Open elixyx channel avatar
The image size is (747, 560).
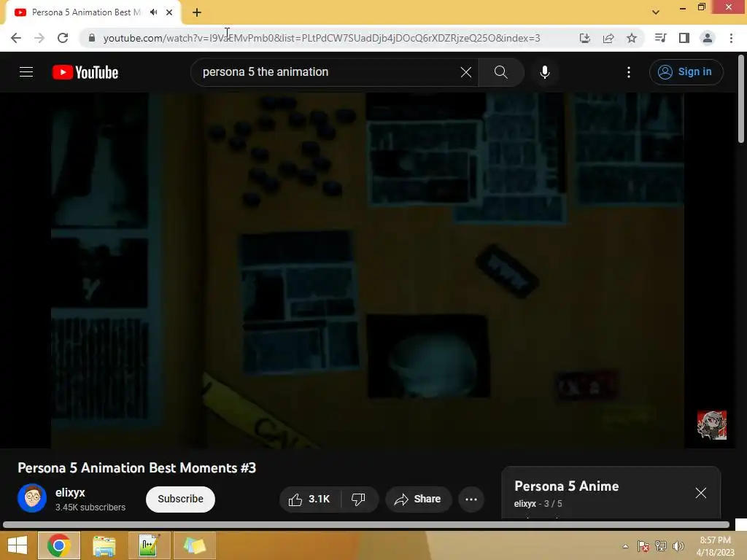[32, 498]
